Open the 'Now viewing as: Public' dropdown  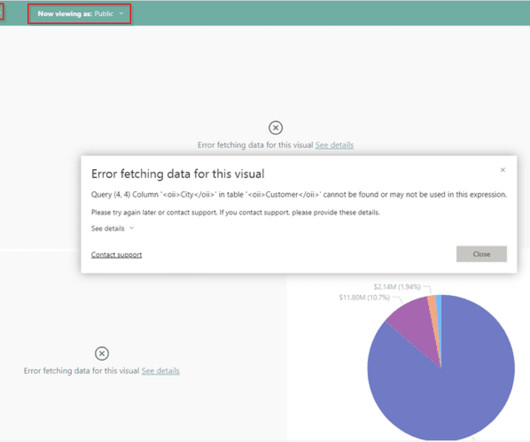(x=80, y=14)
